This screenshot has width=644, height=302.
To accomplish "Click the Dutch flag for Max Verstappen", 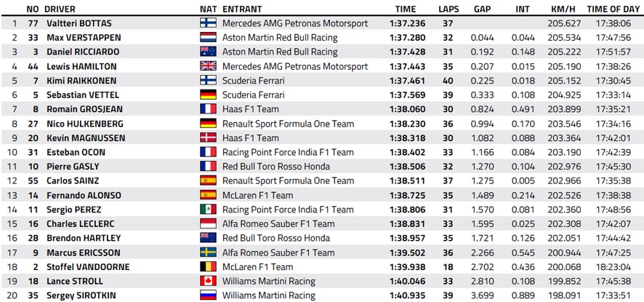I will pos(208,37).
